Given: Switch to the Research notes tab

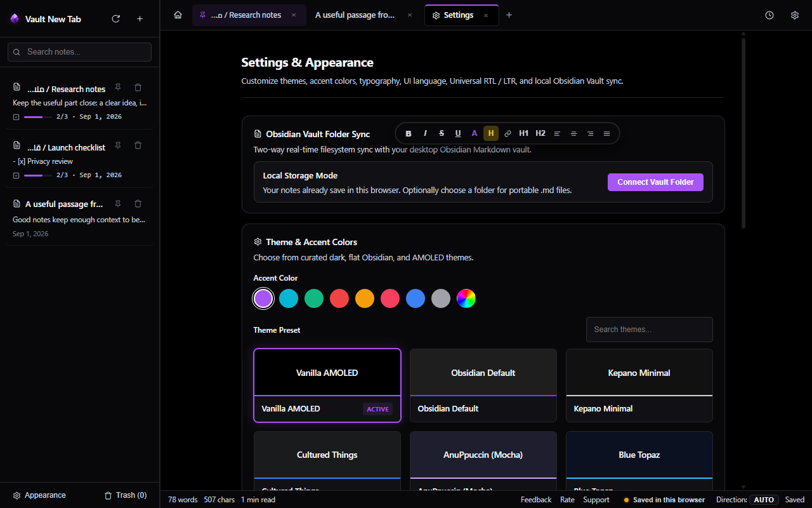Looking at the screenshot, I should [x=249, y=15].
